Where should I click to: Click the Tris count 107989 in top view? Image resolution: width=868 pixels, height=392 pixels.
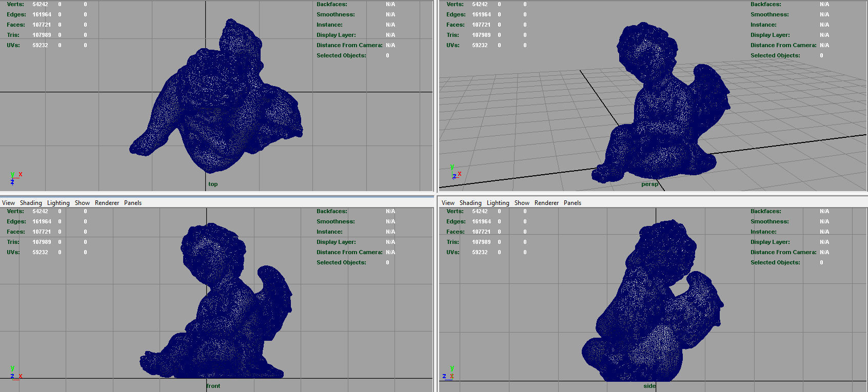point(42,35)
